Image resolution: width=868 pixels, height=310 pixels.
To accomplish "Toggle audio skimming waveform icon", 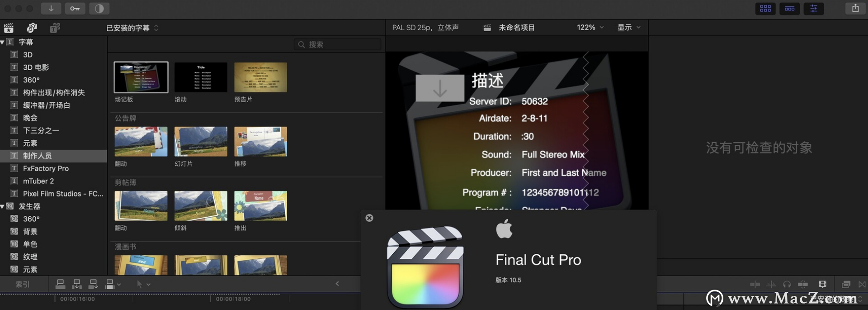I will click(x=771, y=284).
